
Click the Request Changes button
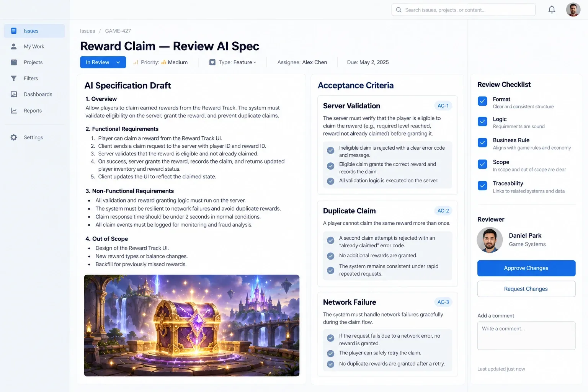click(x=526, y=289)
